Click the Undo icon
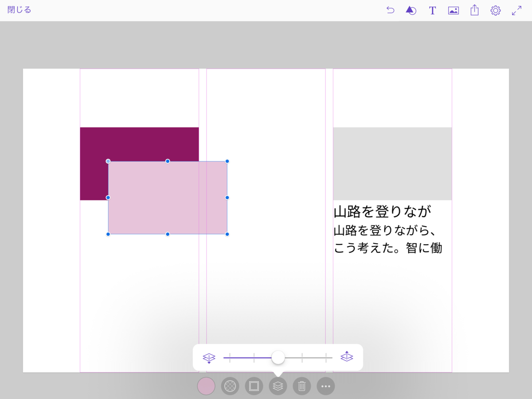532x399 pixels. 390,10
